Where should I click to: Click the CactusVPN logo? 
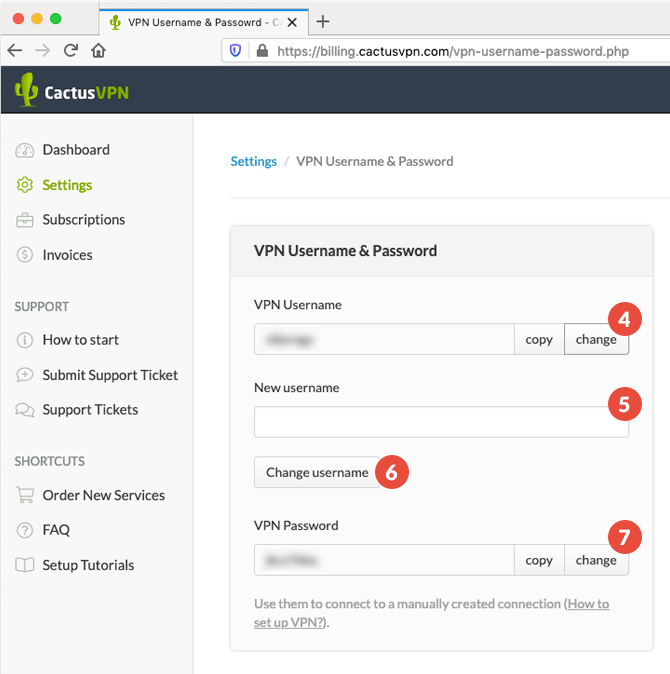pos(72,90)
